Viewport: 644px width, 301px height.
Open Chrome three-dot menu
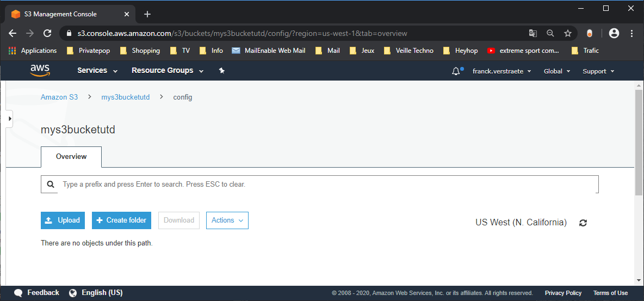(631, 33)
